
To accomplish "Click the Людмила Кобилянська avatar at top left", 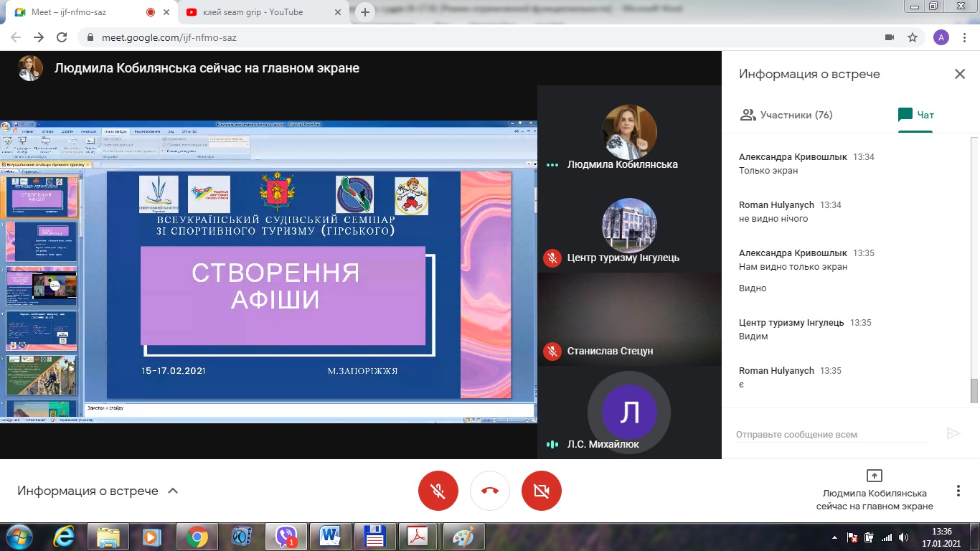I will pos(30,68).
